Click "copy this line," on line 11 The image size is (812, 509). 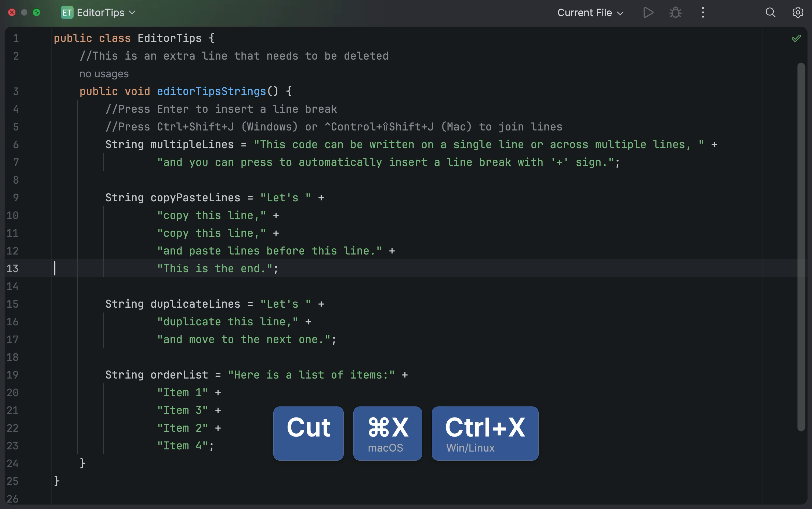211,233
